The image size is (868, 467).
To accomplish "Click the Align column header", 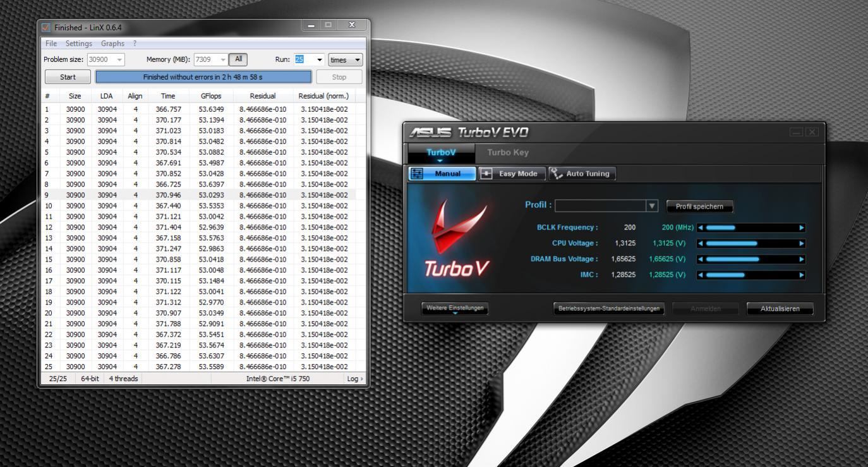I will 135,96.
